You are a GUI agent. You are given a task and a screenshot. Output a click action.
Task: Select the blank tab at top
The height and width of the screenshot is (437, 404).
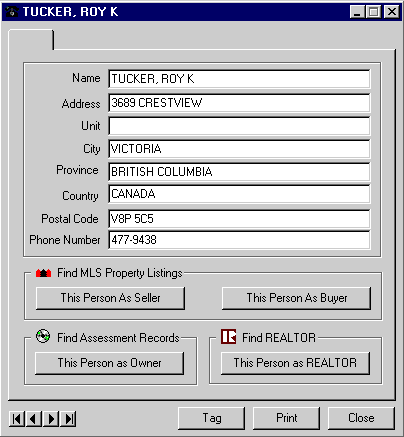(x=31, y=40)
